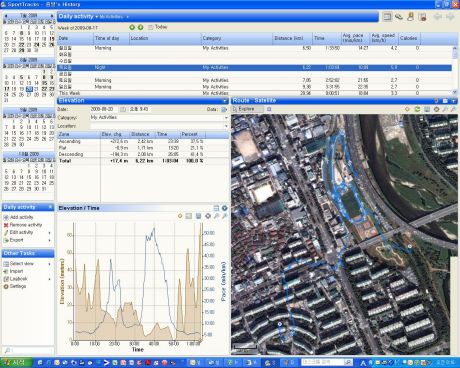The image size is (460, 368).
Task: Open the Elevation panel header dropdown arrow
Action: [225, 101]
